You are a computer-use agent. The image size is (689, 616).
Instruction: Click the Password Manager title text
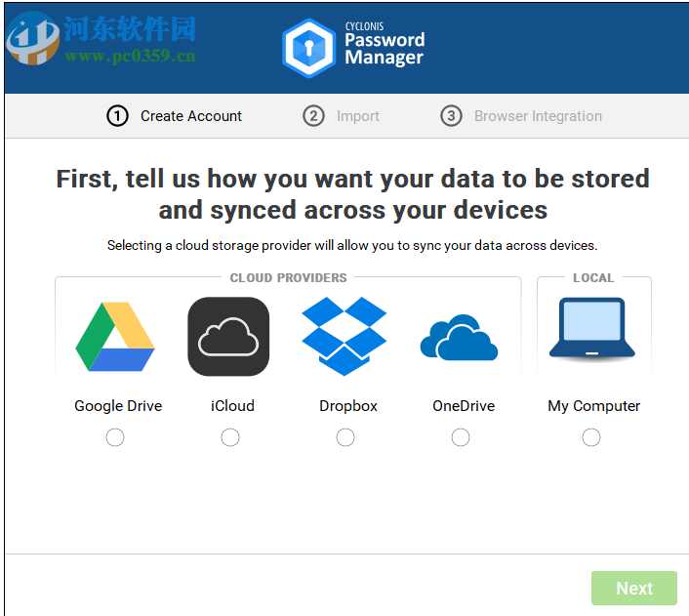[x=385, y=49]
